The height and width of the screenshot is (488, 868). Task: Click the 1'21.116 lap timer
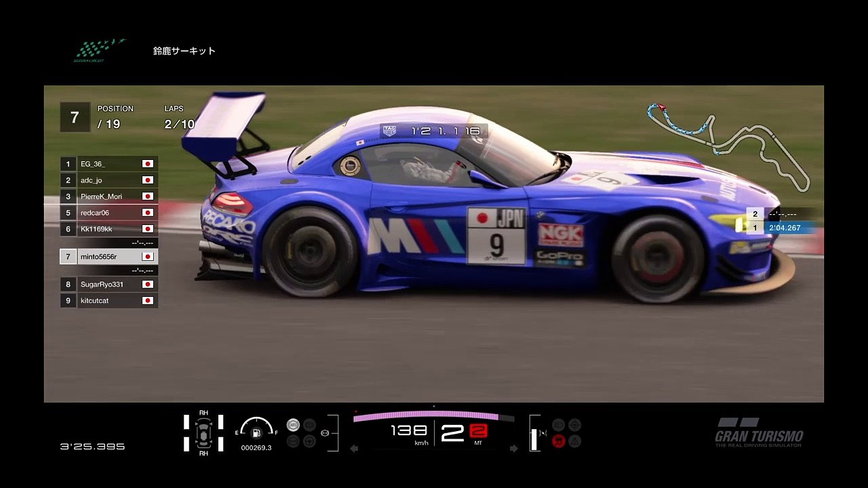[x=446, y=131]
